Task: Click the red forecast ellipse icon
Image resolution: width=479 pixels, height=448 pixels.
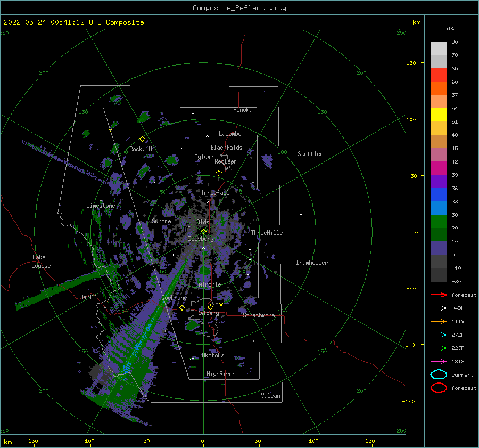Action: coord(439,388)
